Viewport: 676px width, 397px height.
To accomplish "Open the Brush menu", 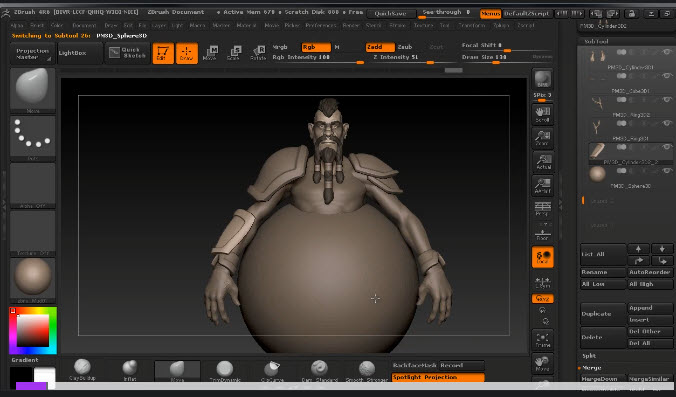I will [x=37, y=25].
